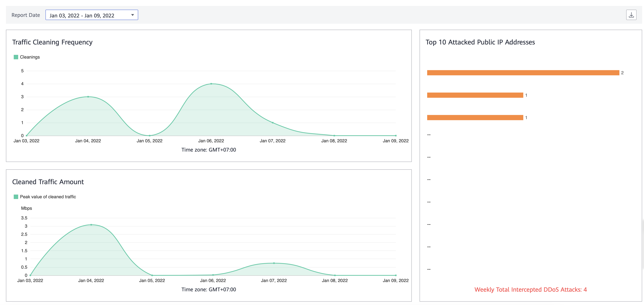Select the top attacked IP bar with value 2

tap(523, 73)
